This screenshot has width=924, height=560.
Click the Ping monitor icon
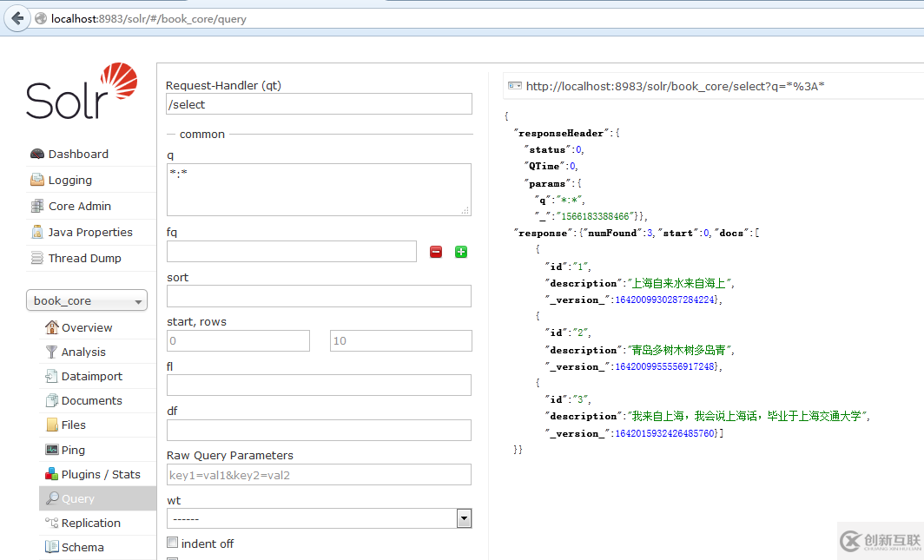[x=52, y=449]
